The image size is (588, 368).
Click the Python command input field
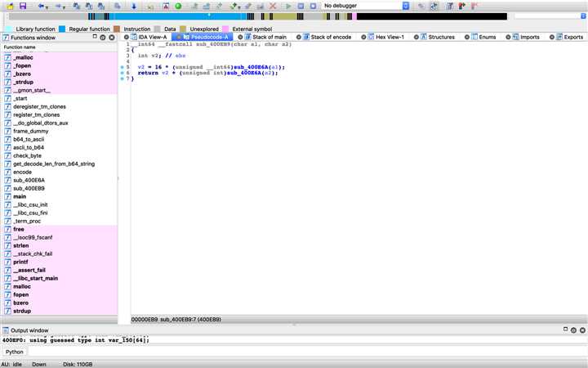click(x=307, y=352)
